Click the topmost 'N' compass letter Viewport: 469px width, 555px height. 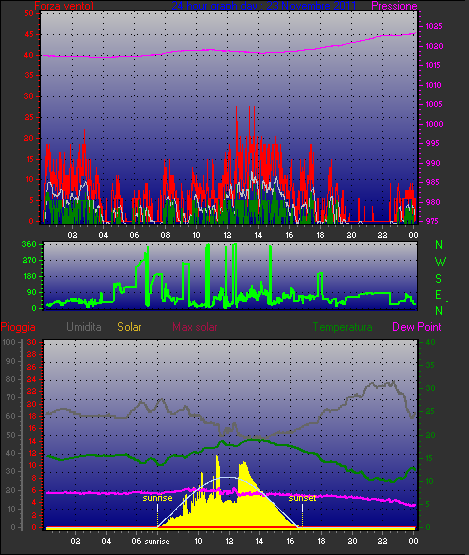439,245
